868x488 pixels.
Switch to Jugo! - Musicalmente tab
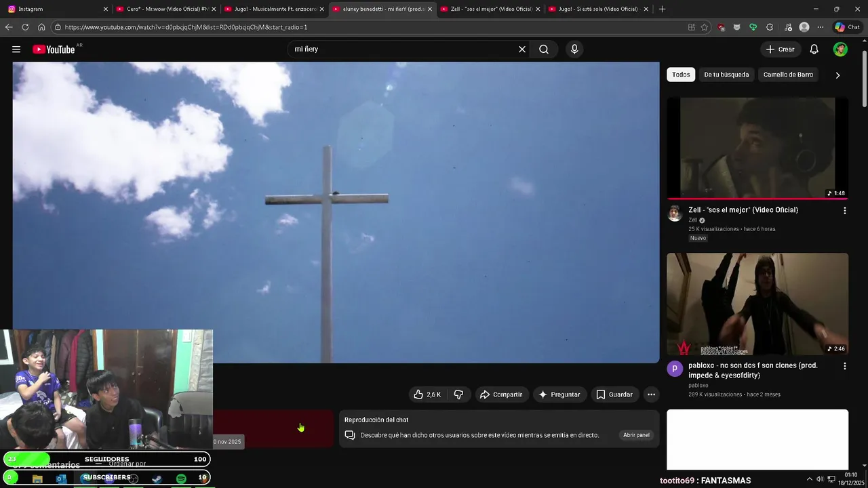[x=274, y=9]
